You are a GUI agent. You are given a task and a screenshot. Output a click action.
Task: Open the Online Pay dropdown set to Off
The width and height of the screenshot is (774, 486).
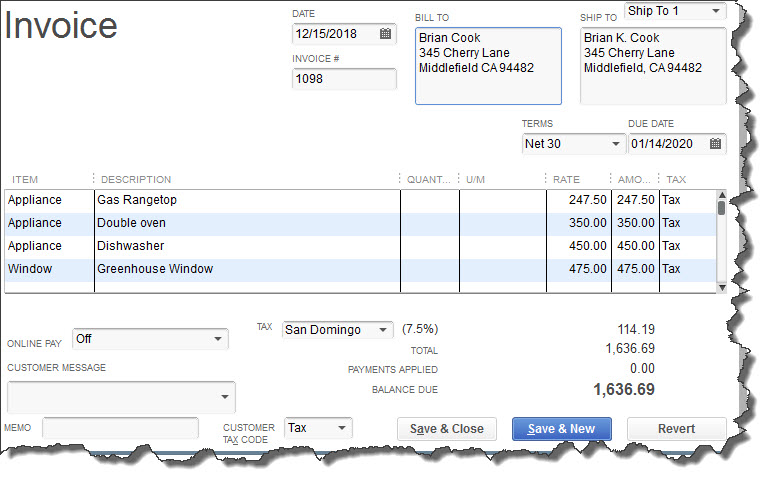tap(218, 339)
